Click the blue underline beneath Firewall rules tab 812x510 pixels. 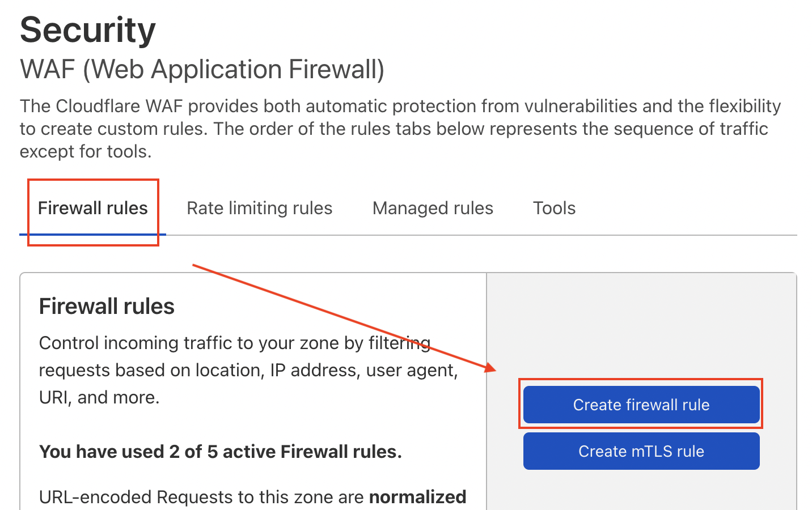click(x=92, y=233)
